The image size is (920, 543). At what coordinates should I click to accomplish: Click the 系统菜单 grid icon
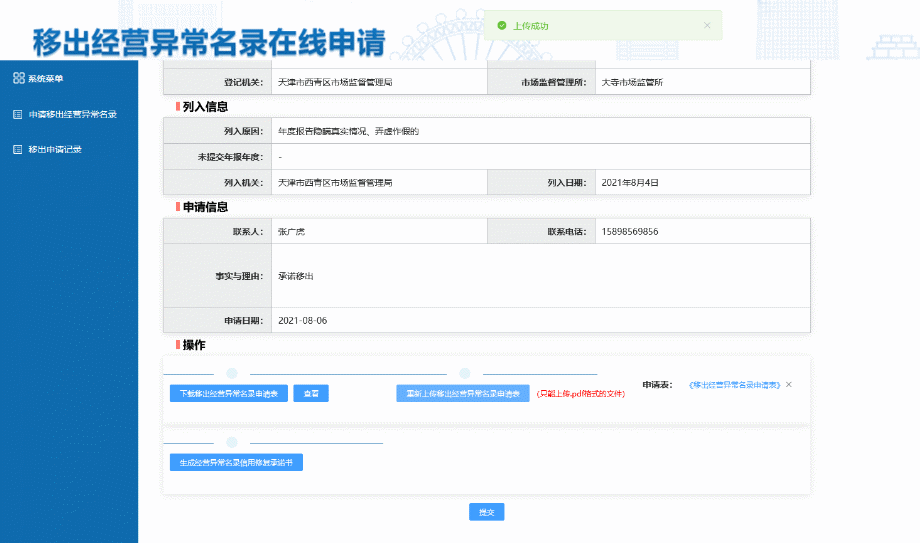tap(18, 78)
